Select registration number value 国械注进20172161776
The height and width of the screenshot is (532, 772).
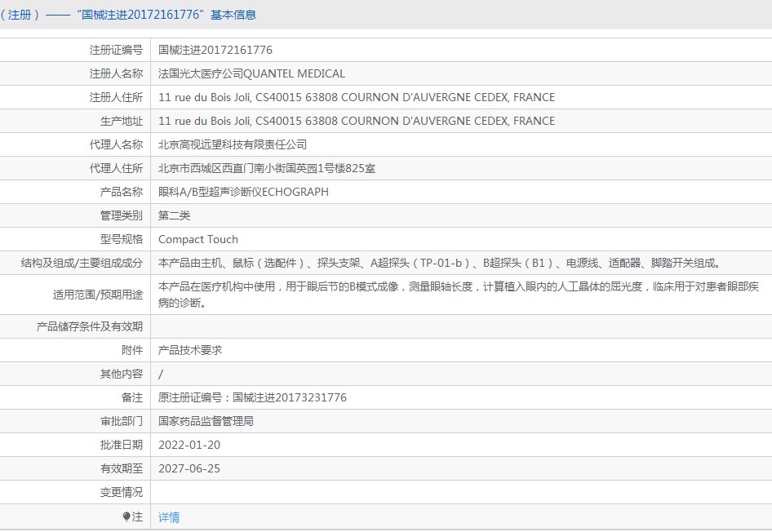tap(215, 51)
